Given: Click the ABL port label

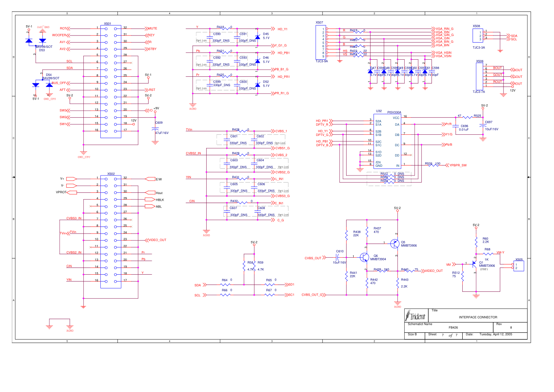Looking at the screenshot, I should coord(159,207).
